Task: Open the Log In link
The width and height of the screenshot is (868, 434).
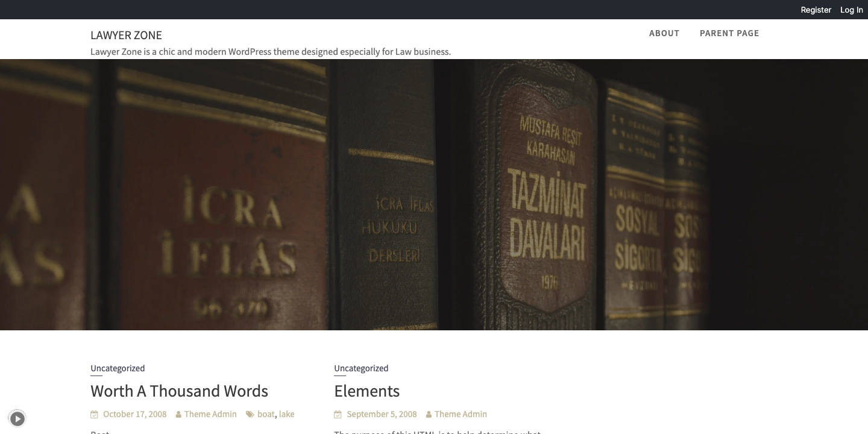Action: click(851, 10)
